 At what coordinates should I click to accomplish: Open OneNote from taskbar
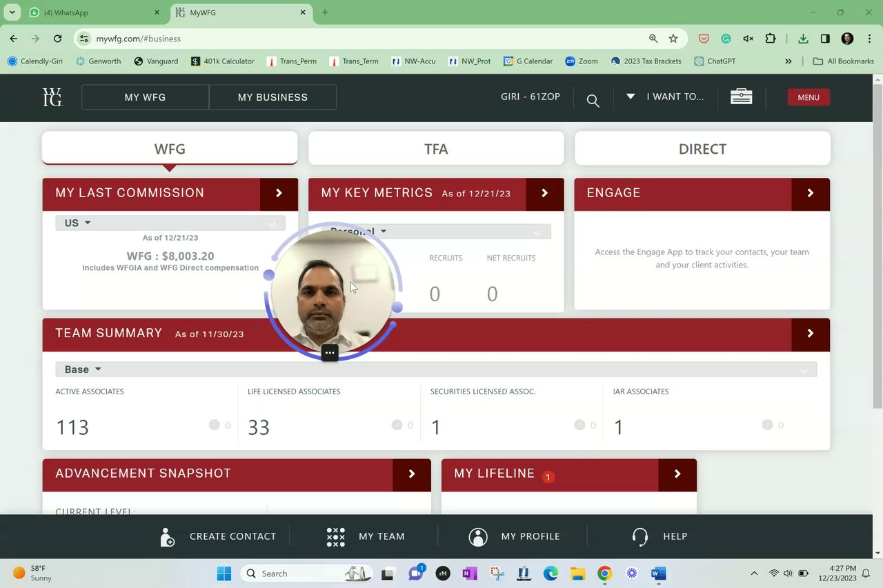point(470,574)
